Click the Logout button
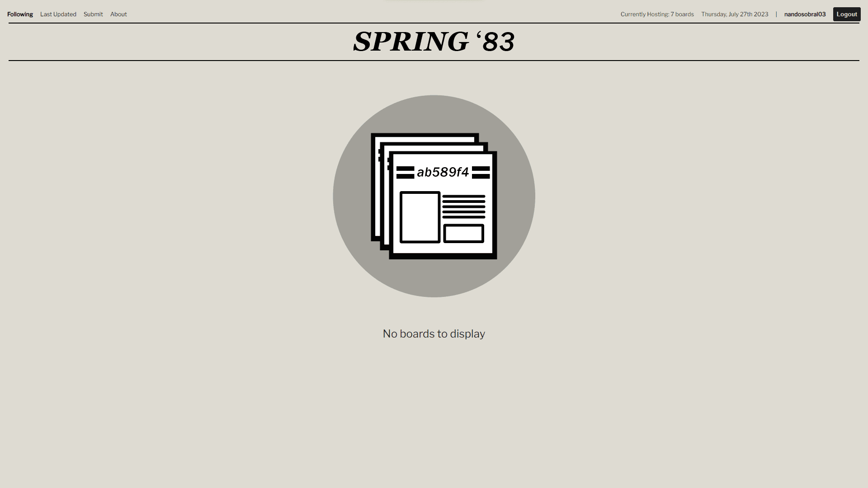 pos(847,14)
